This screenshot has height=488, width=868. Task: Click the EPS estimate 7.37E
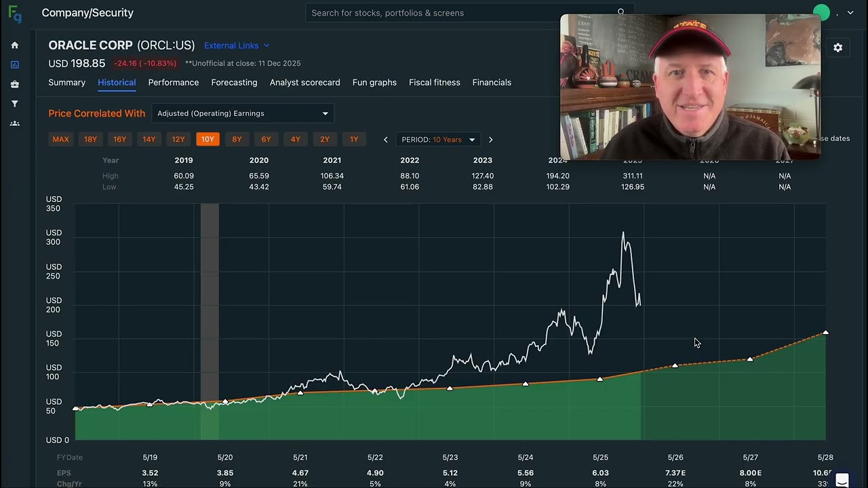[x=675, y=473]
